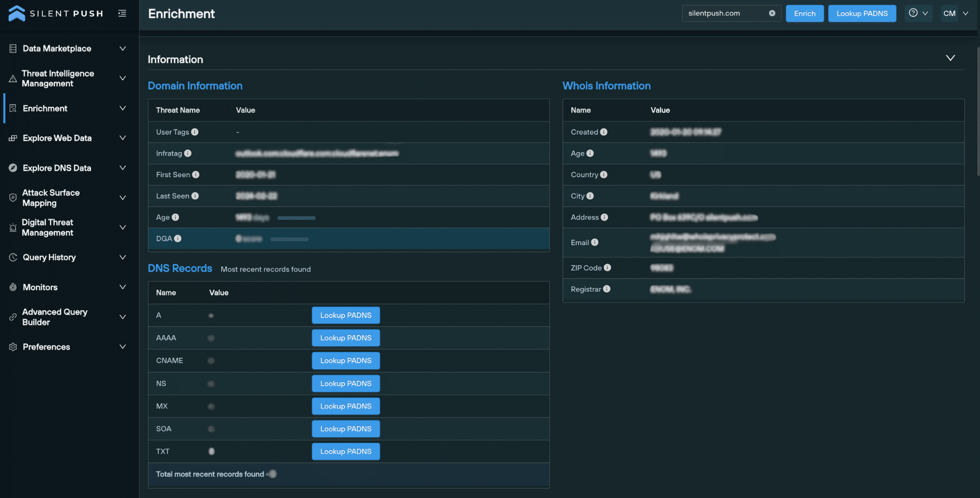Lookup PADNS for the CNAME record
The width and height of the screenshot is (980, 498).
point(346,361)
